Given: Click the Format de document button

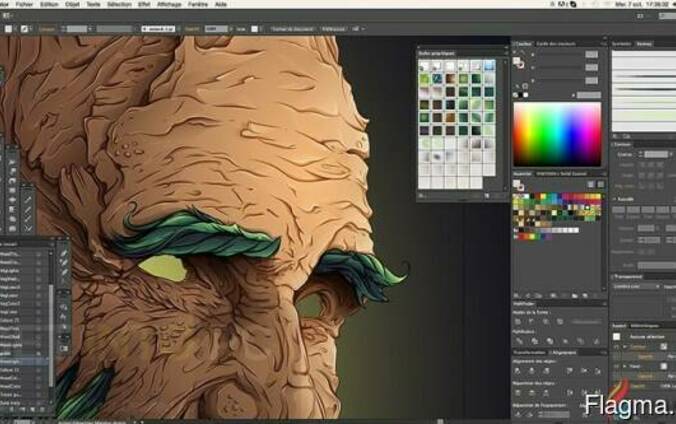Looking at the screenshot, I should tap(292, 29).
